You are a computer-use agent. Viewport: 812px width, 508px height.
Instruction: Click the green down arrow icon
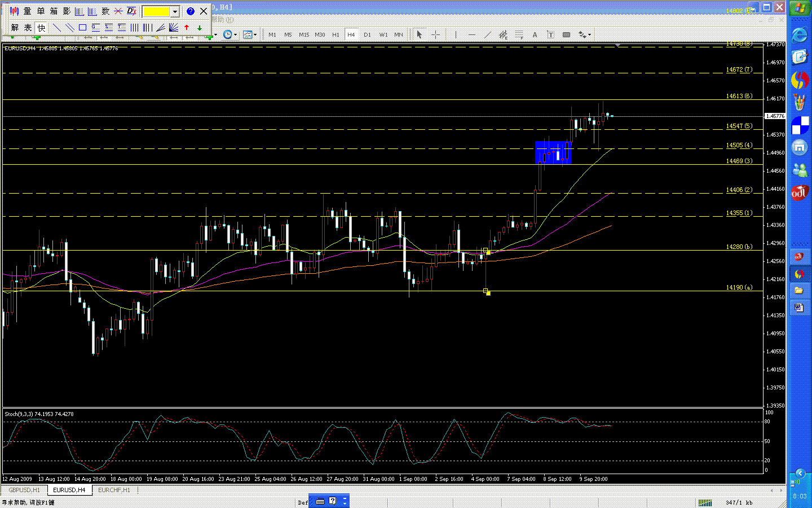tap(200, 27)
